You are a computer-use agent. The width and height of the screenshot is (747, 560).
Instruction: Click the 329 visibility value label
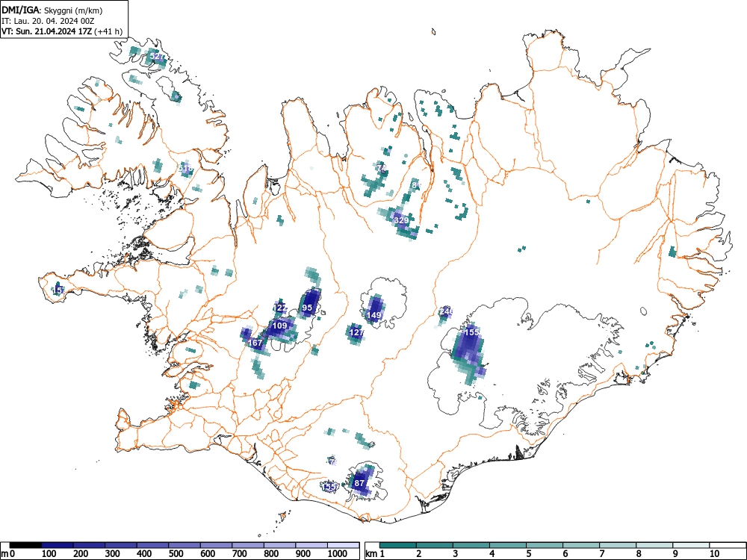click(x=401, y=220)
